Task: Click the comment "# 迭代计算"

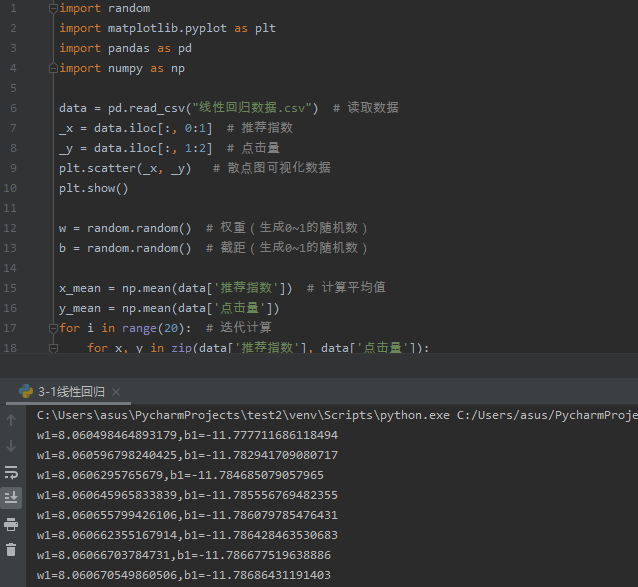Action: click(239, 328)
